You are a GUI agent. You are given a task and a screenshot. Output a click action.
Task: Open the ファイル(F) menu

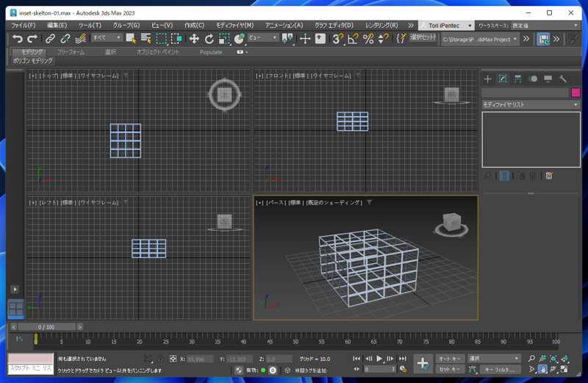point(24,26)
